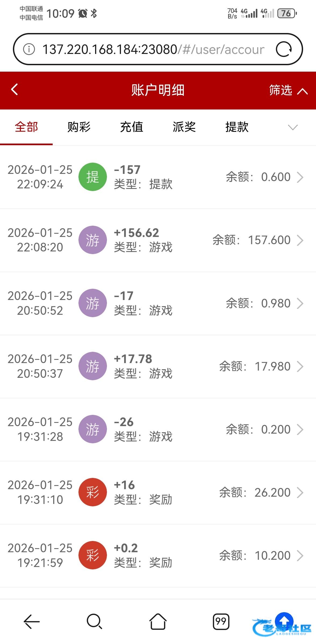This screenshot has height=644, width=316.
Task: Expand the 筛选 filter panel
Action: tap(288, 90)
